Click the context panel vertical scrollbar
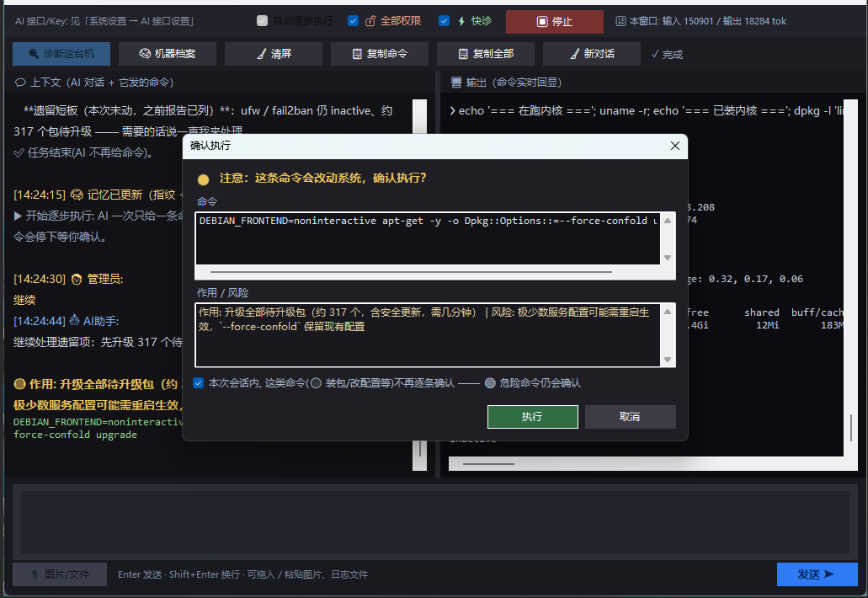The image size is (868, 598). (419, 286)
